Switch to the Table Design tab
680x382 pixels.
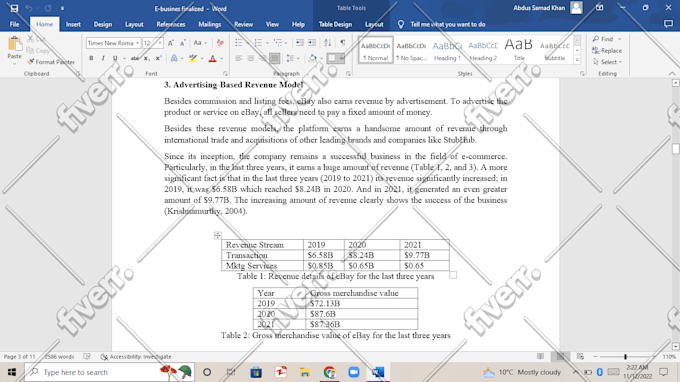335,24
